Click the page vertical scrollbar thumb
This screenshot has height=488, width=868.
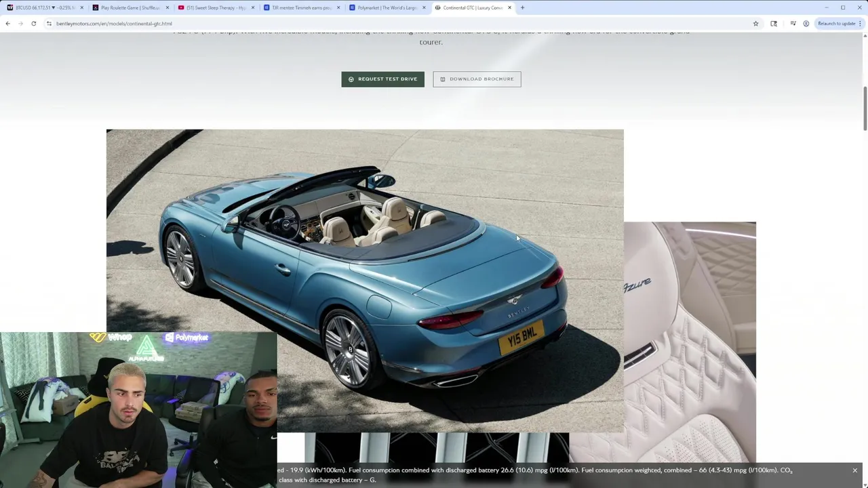(x=865, y=108)
